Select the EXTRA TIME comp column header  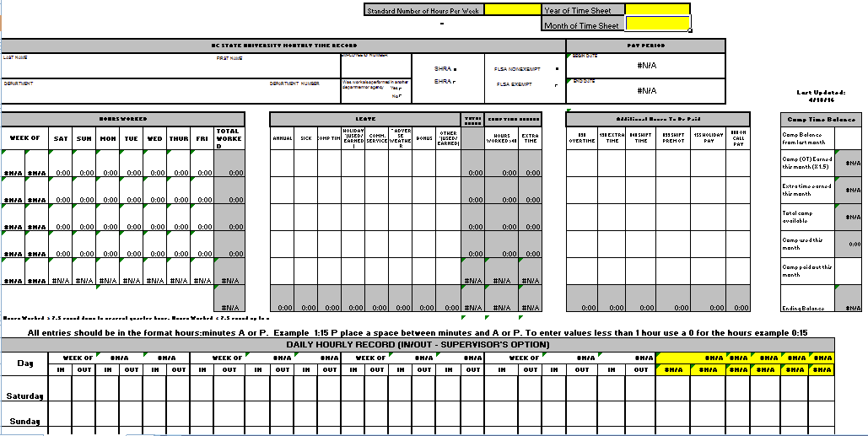pos(531,138)
